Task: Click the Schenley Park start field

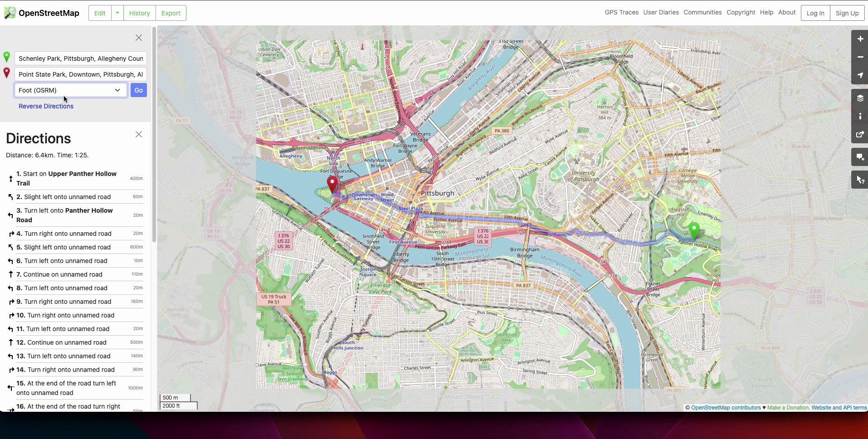Action: pyautogui.click(x=81, y=59)
